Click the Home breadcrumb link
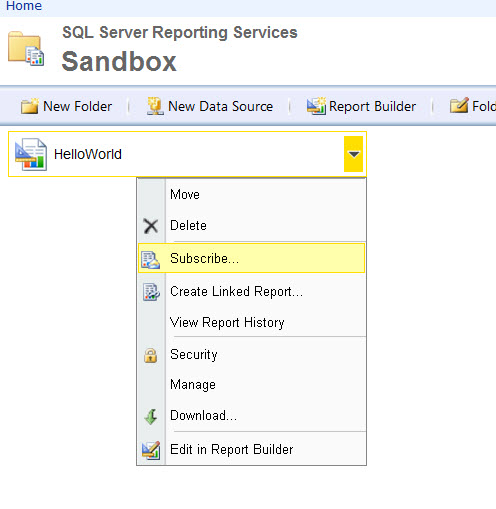496x509 pixels. (x=24, y=6)
